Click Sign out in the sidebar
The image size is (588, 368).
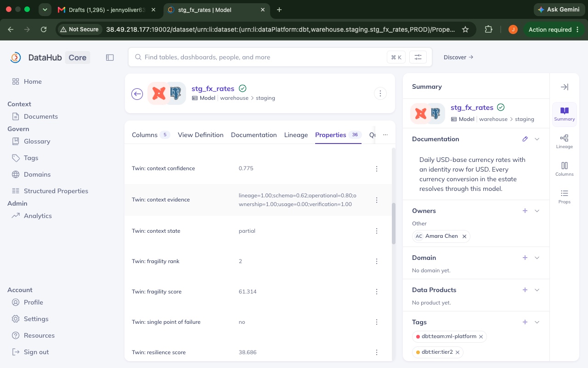(36, 352)
